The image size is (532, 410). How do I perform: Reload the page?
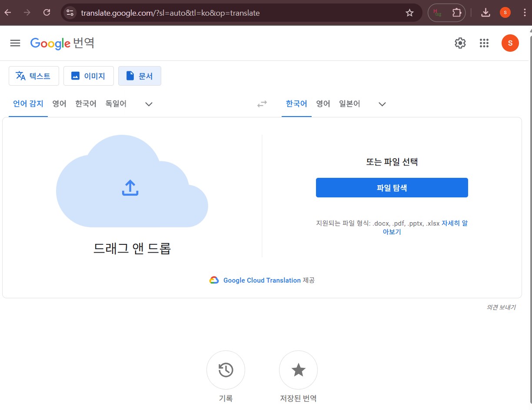tap(47, 13)
